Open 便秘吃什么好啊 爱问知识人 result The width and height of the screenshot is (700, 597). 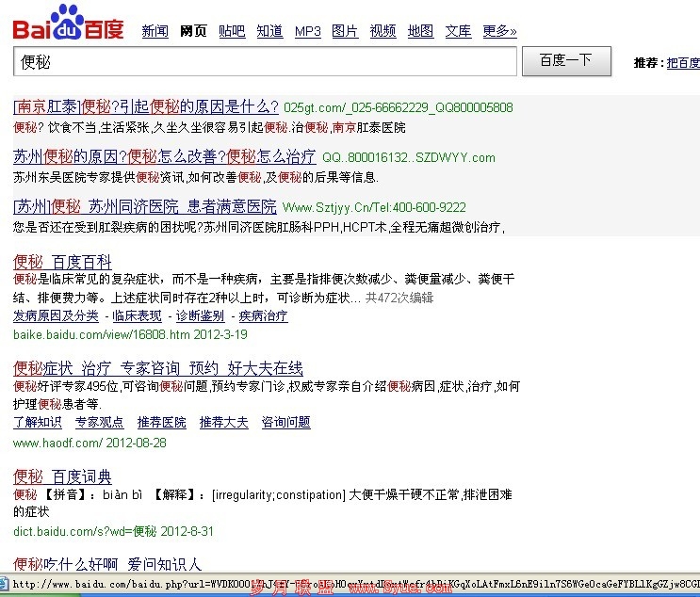[107, 564]
